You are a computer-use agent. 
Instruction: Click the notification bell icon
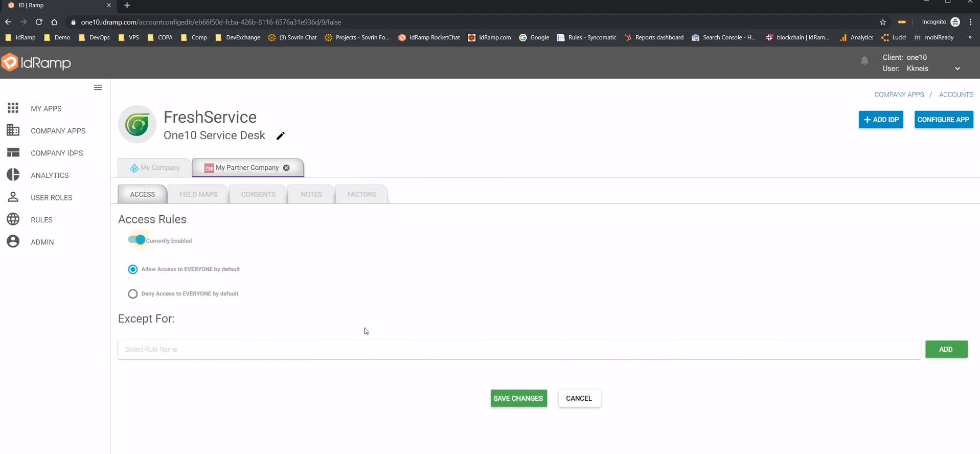point(864,60)
